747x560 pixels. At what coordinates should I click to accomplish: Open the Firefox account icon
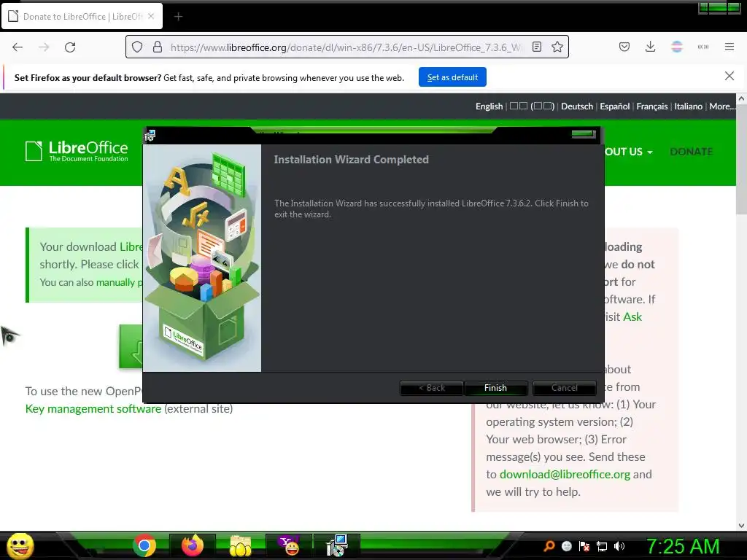(x=676, y=47)
